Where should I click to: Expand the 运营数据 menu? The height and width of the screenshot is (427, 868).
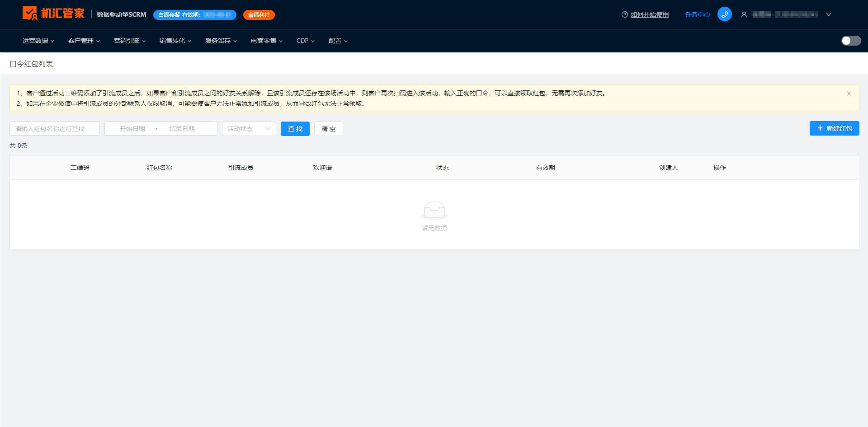[38, 41]
